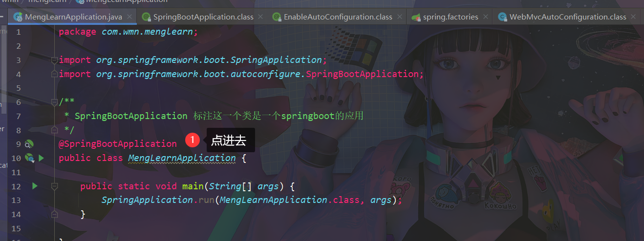Click line number 7 in the gutter

[18, 116]
